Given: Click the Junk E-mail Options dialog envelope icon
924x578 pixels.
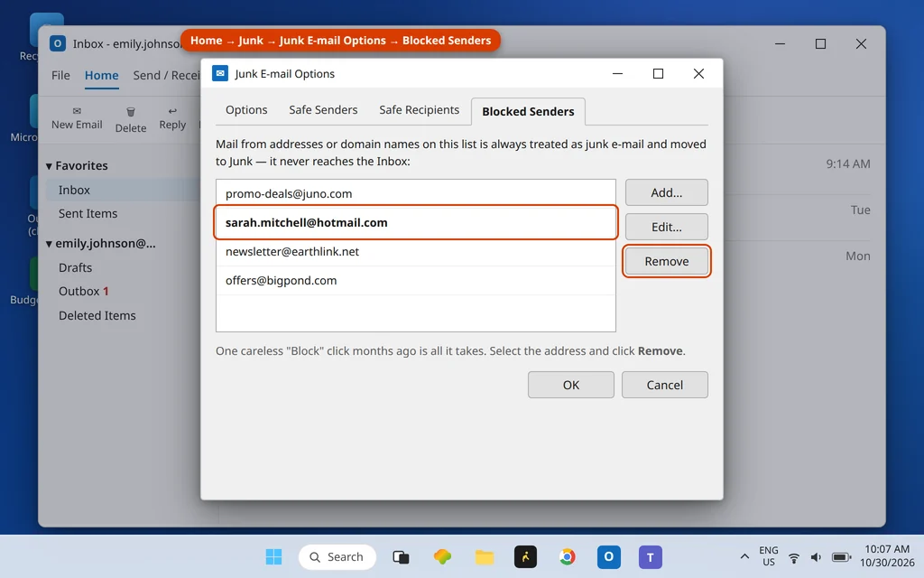Looking at the screenshot, I should click(220, 73).
